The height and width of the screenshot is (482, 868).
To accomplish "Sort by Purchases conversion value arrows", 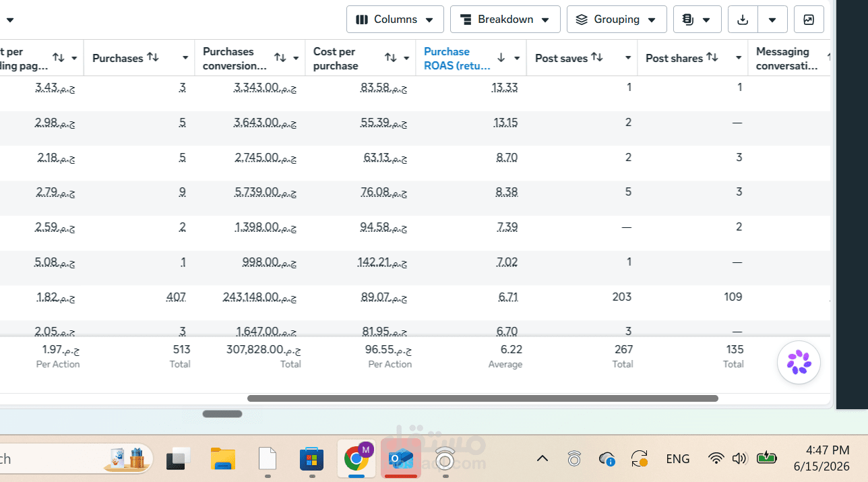I will click(280, 58).
